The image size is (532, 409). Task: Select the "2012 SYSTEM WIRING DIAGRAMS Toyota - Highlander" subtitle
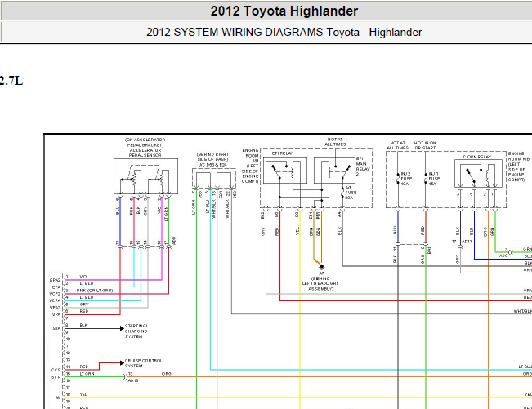pyautogui.click(x=284, y=32)
